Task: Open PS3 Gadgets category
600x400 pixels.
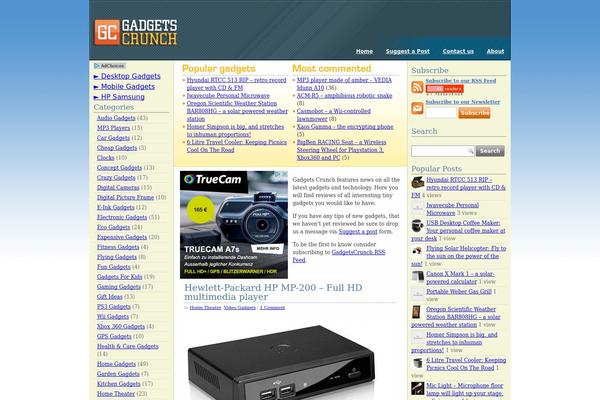Action: click(x=114, y=307)
